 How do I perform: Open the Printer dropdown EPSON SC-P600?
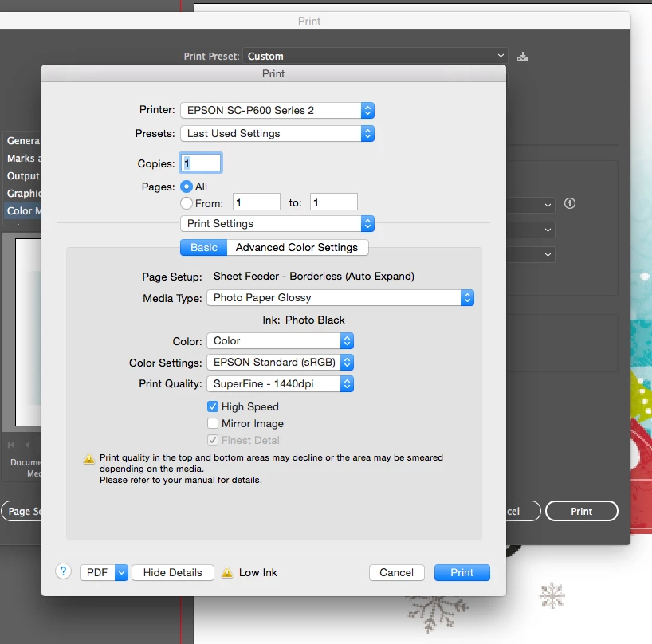point(277,110)
